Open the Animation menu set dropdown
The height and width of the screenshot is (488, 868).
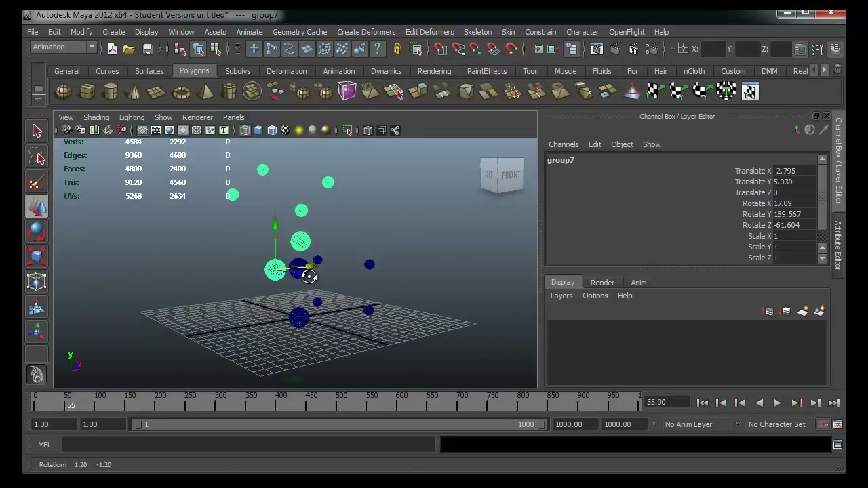(x=64, y=47)
